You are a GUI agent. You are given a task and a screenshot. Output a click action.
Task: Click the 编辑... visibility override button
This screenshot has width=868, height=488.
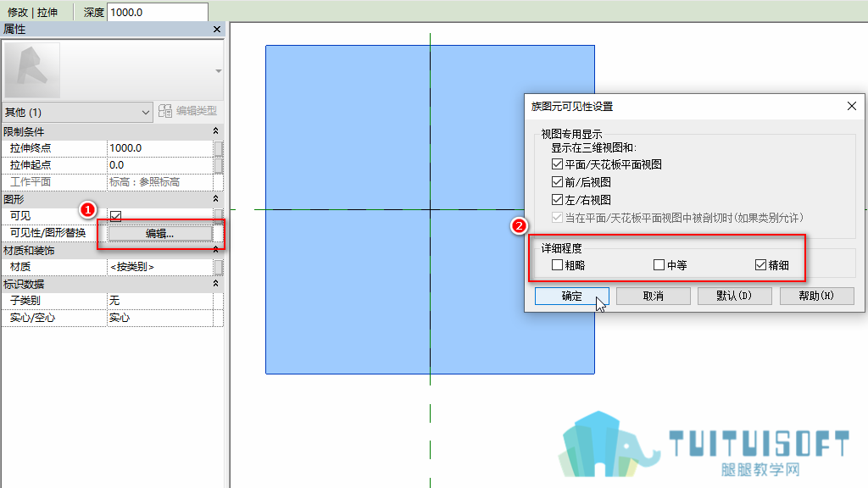coord(160,234)
